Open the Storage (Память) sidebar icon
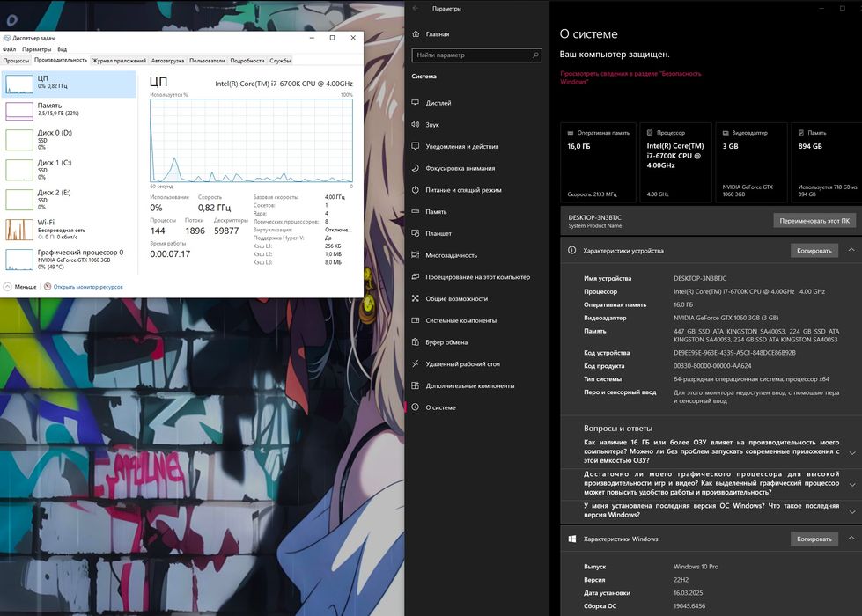862x616 pixels. click(x=415, y=211)
